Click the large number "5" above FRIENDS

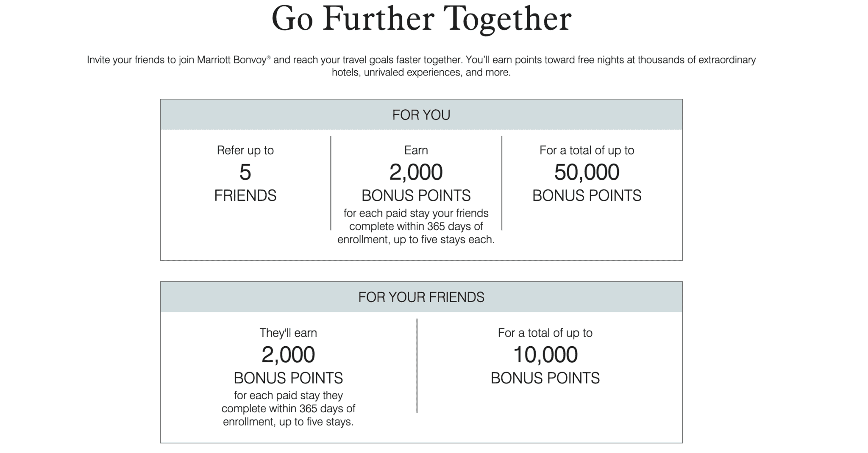[x=245, y=172]
